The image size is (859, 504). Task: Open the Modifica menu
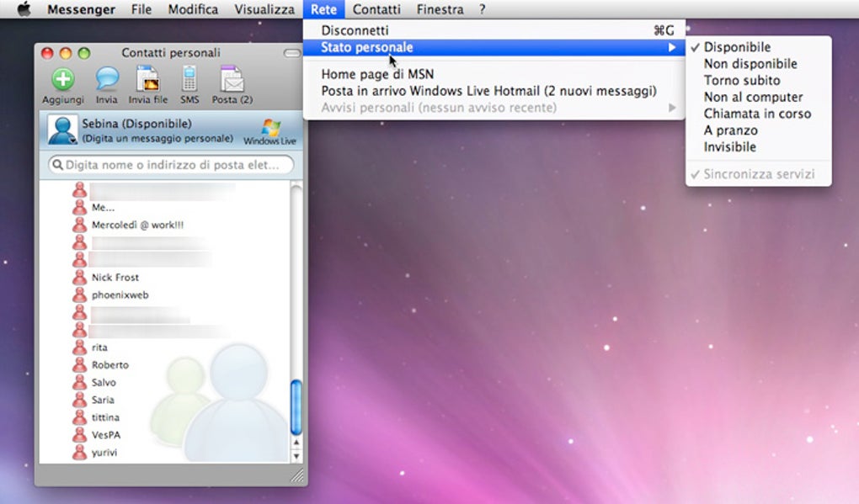(x=193, y=9)
